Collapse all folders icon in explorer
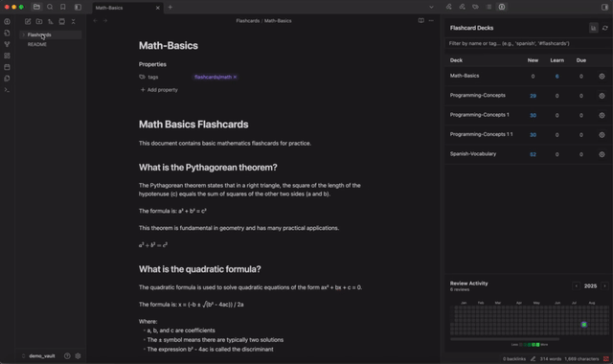 pos(73,21)
